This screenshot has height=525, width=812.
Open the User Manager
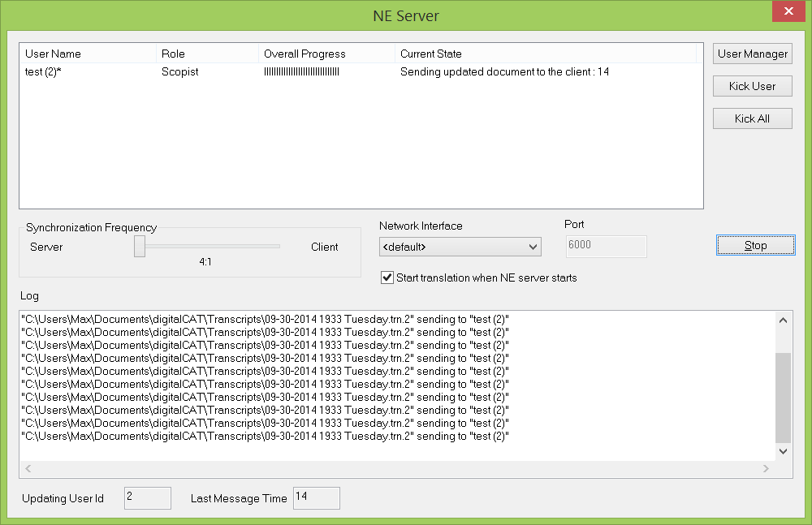[x=753, y=54]
